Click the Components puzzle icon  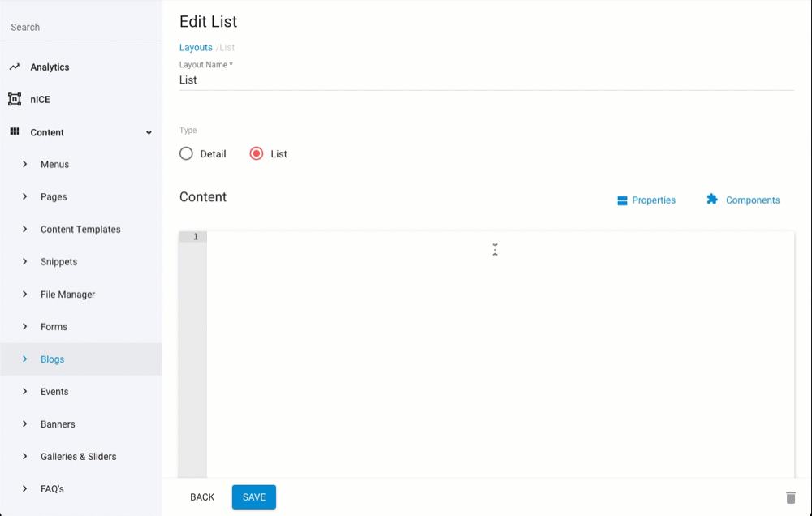pyautogui.click(x=712, y=200)
